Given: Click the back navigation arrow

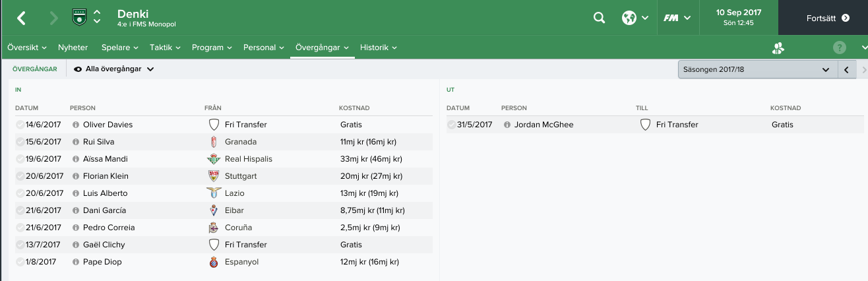Looking at the screenshot, I should 22,18.
